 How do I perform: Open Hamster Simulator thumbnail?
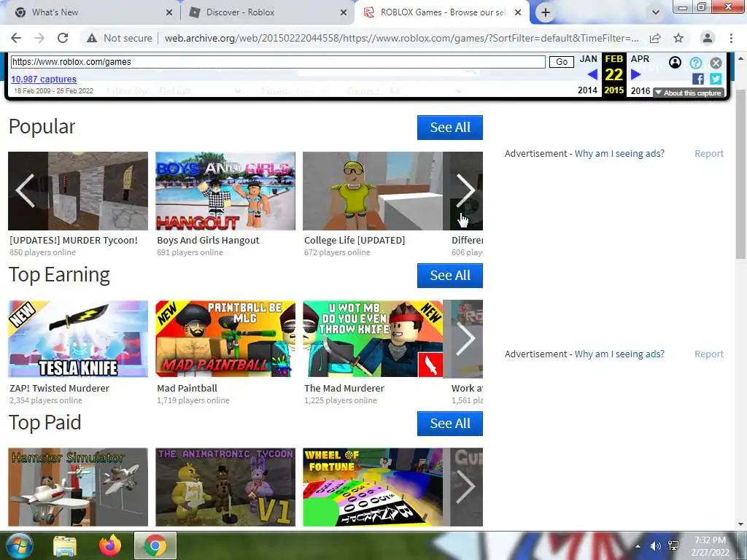[78, 486]
